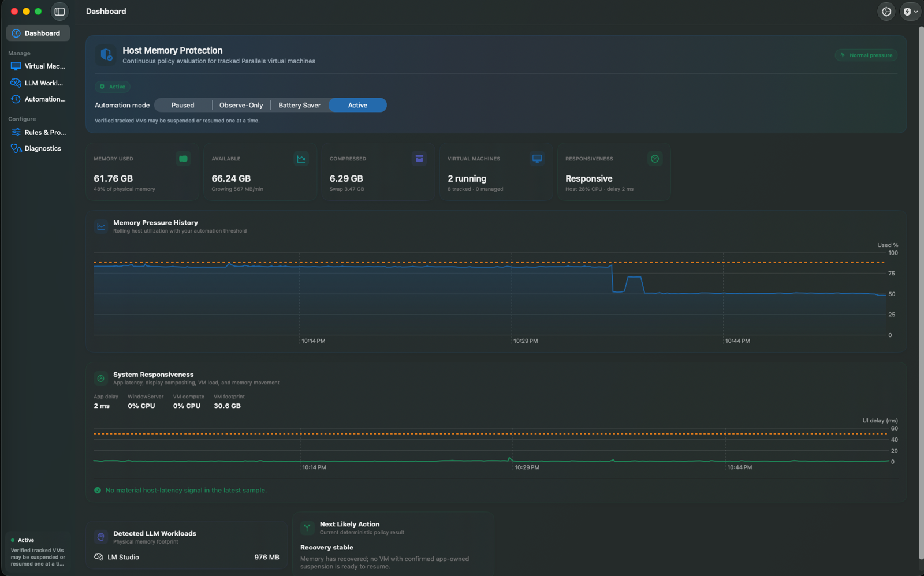This screenshot has width=924, height=576.
Task: Click the 0% CPU VM compute value
Action: tap(187, 406)
